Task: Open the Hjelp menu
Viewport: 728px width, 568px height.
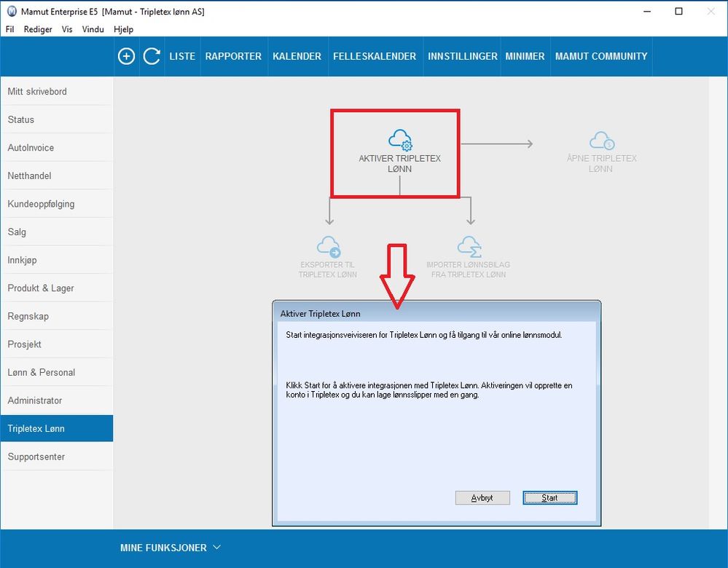Action: coord(123,29)
